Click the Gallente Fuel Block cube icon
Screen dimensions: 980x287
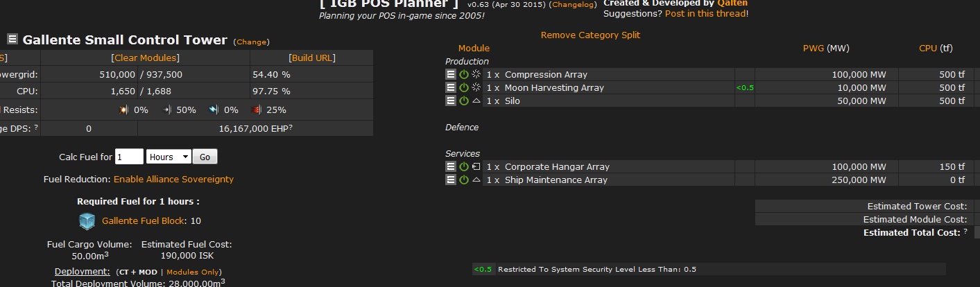coord(87,221)
